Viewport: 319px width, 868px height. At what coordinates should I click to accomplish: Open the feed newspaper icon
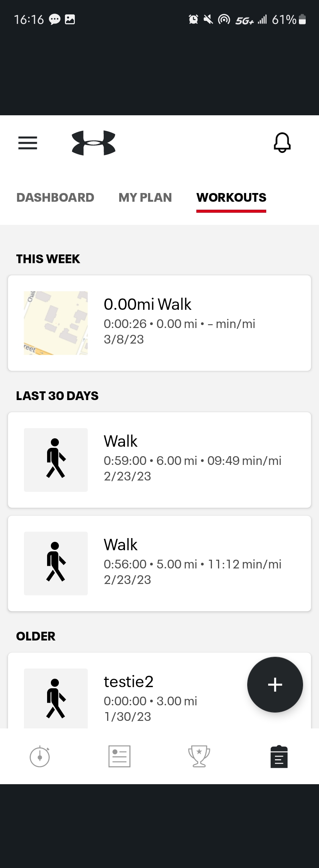(120, 757)
